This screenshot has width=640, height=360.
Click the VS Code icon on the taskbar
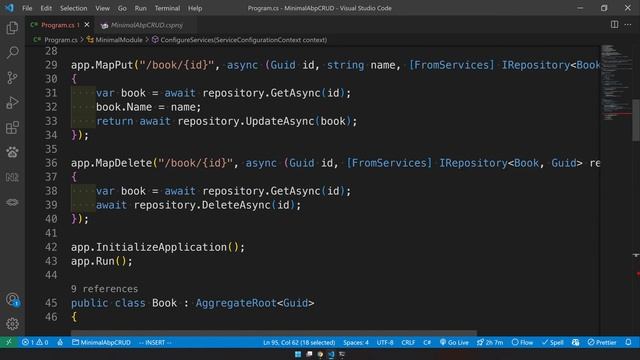pyautogui.click(x=331, y=354)
